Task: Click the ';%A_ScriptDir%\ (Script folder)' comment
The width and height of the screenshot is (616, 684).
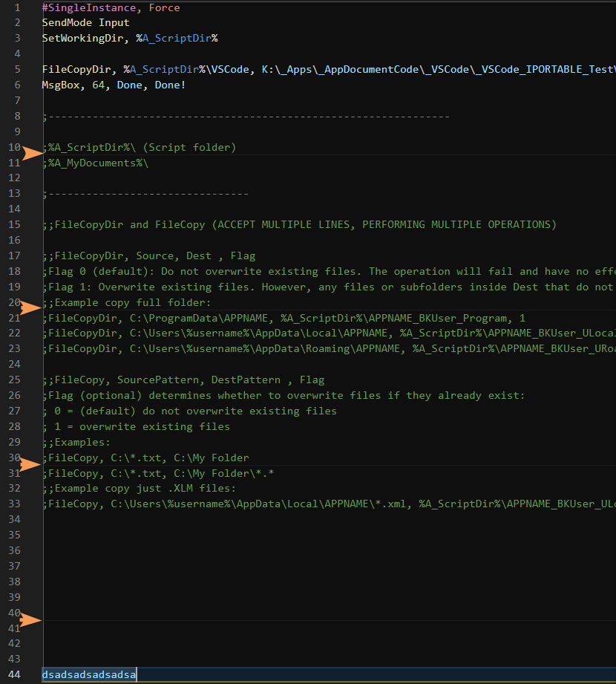Action: tap(139, 148)
